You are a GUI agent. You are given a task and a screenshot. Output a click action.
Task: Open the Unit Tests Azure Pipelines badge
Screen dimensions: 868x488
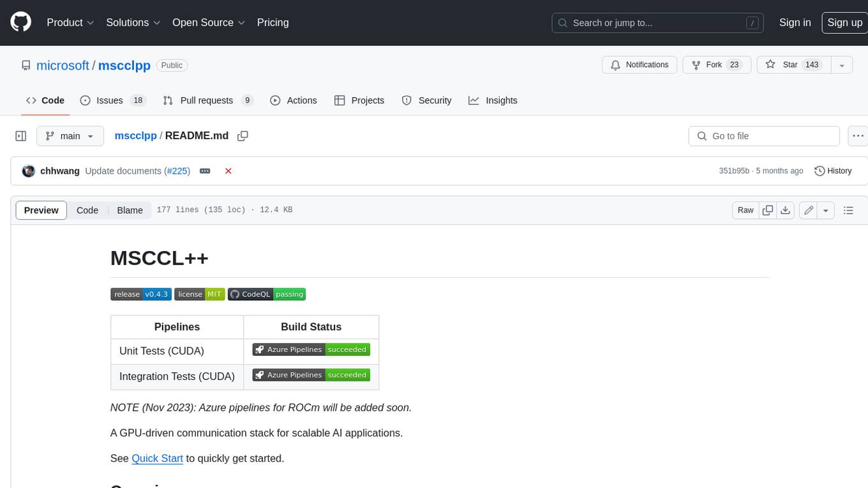click(311, 350)
